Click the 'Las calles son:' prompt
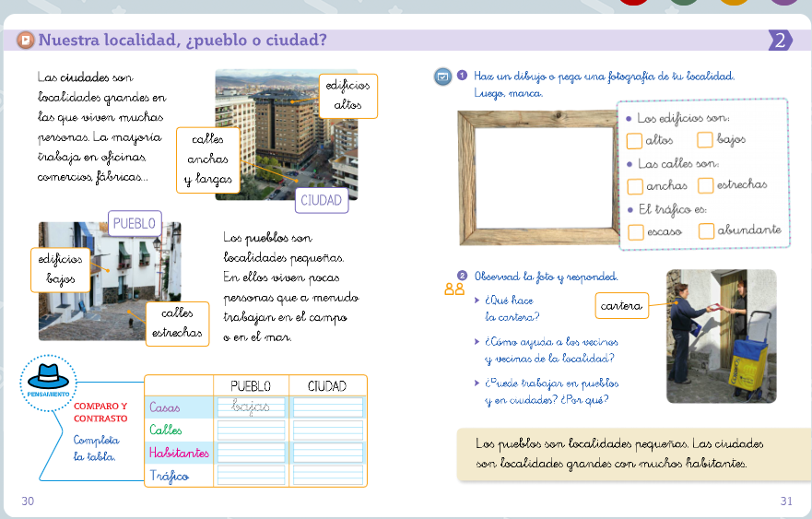812x519 pixels. point(678,164)
